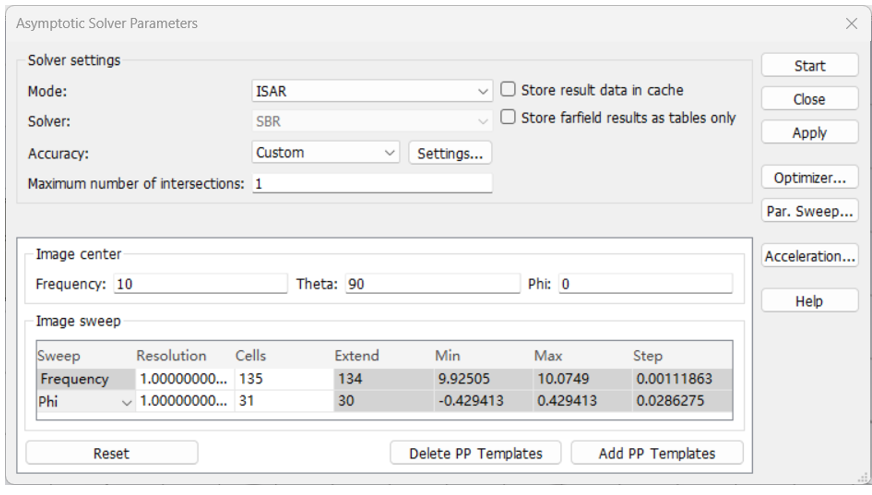Reset the image sweep parameters
Viewport: 872px width, 495px height.
pyautogui.click(x=111, y=453)
